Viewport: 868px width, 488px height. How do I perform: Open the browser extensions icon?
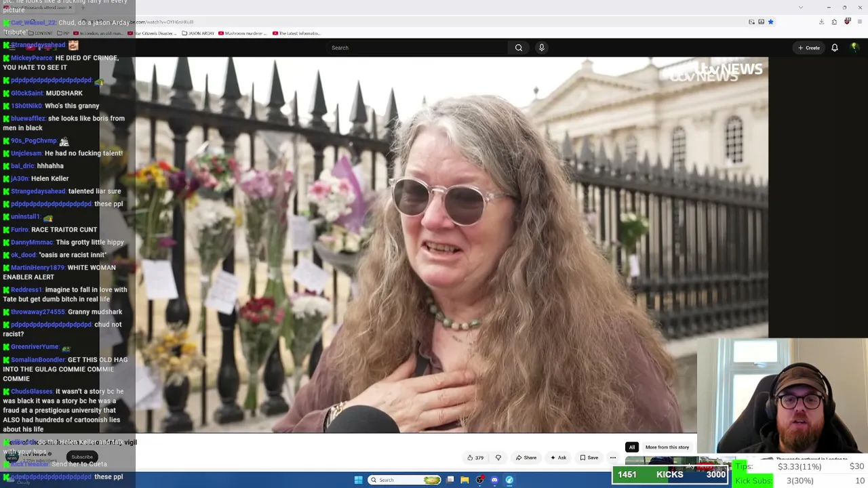coord(834,22)
